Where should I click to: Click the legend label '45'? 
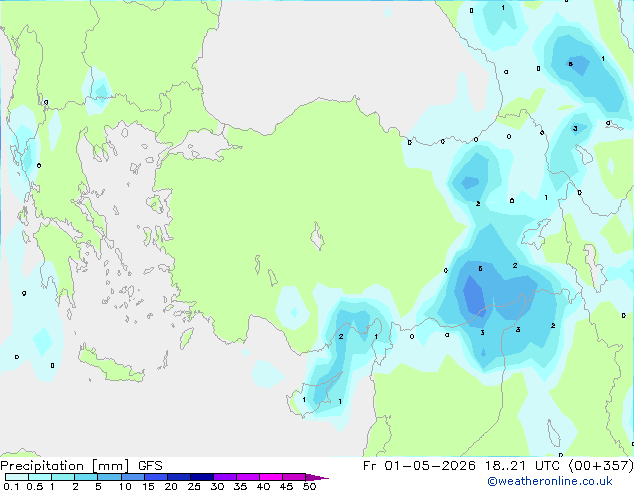click(286, 486)
